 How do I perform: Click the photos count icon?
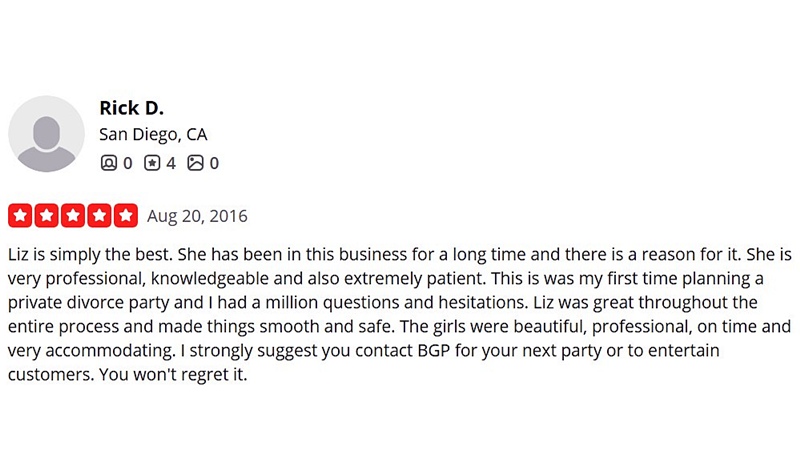point(195,162)
